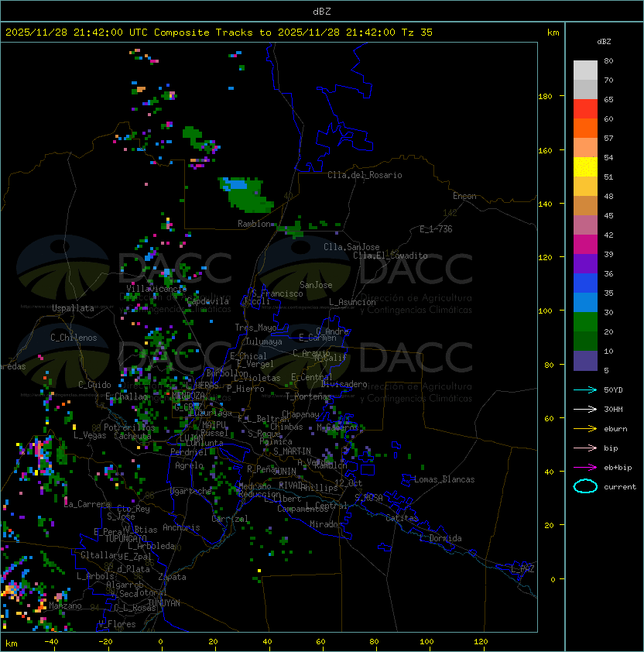This screenshot has height=652, width=644.
Task: Click the 'Encon' place label
Action: click(x=464, y=196)
